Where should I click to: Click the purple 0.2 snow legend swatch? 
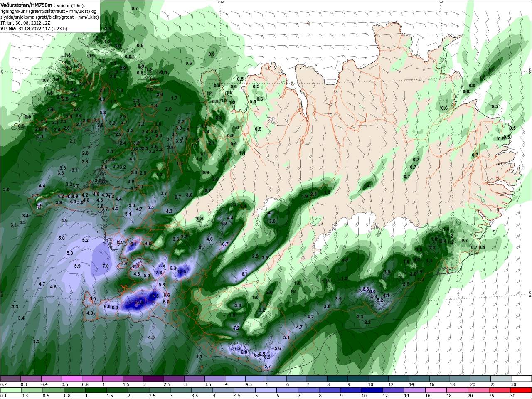(10, 379)
